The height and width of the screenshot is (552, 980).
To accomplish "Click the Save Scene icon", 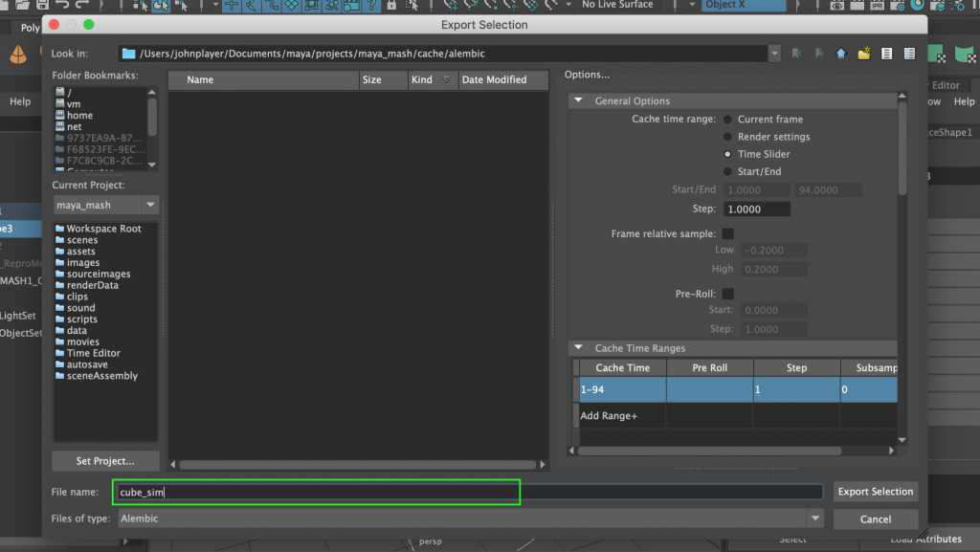I will click(x=42, y=6).
